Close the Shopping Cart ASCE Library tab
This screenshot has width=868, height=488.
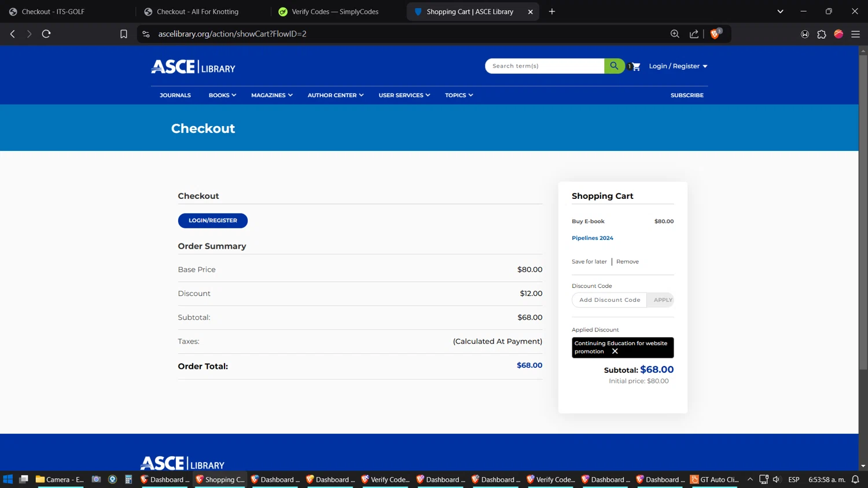530,12
